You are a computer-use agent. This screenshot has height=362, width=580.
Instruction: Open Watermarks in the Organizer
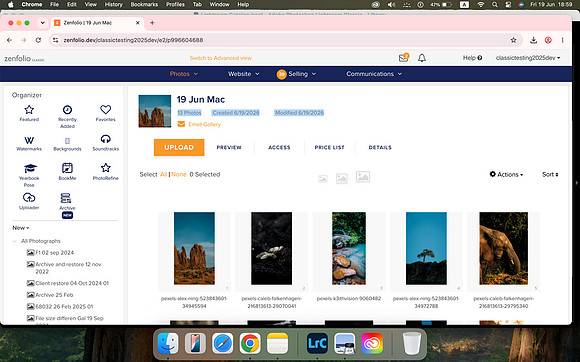click(29, 140)
